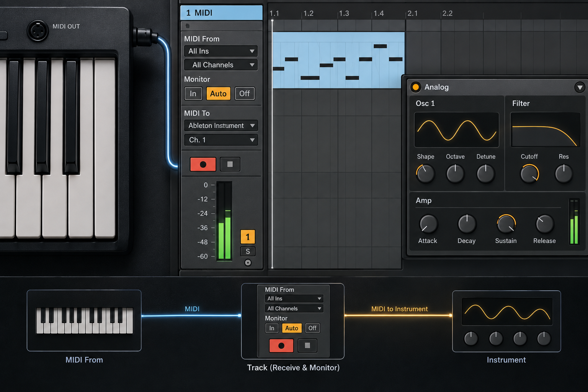Click the Filter Res knob
Viewport: 588px width, 392px height.
tap(563, 174)
